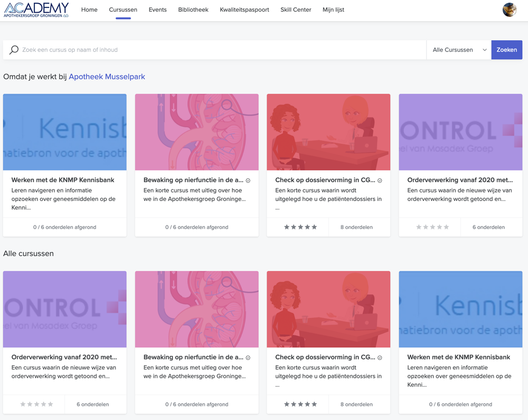Image resolution: width=528 pixels, height=420 pixels.
Task: Rate top Orderverwerking course with star rating
Action: coord(432,227)
